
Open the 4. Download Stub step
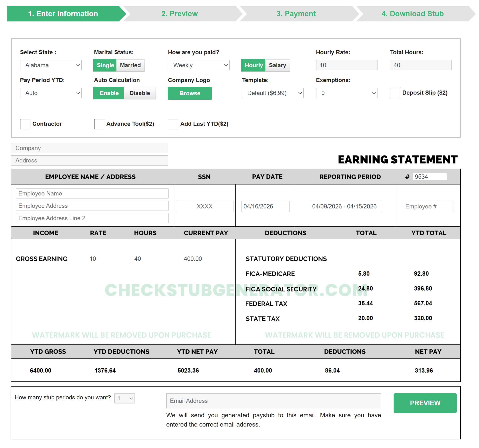(x=413, y=14)
